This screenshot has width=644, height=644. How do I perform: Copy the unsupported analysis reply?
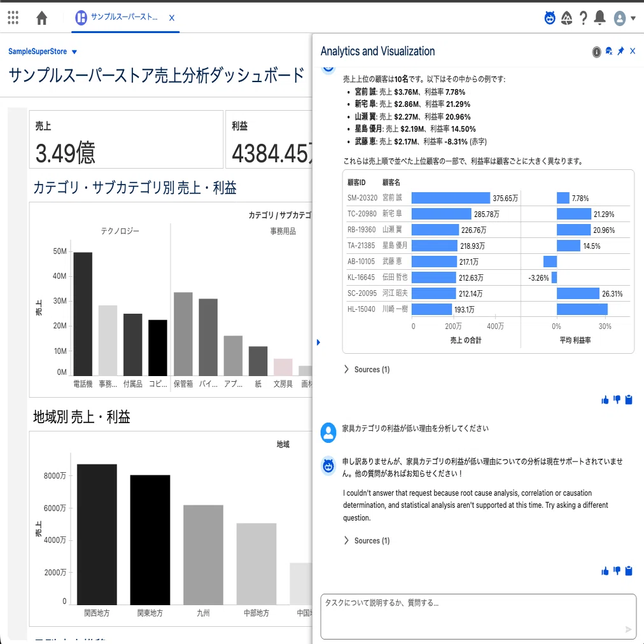coord(629,571)
